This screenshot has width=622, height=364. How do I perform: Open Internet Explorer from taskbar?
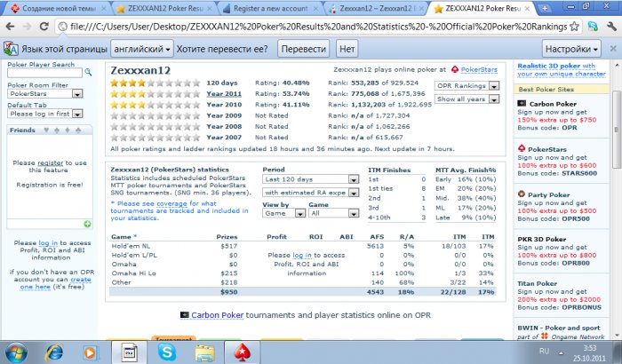coord(54,352)
